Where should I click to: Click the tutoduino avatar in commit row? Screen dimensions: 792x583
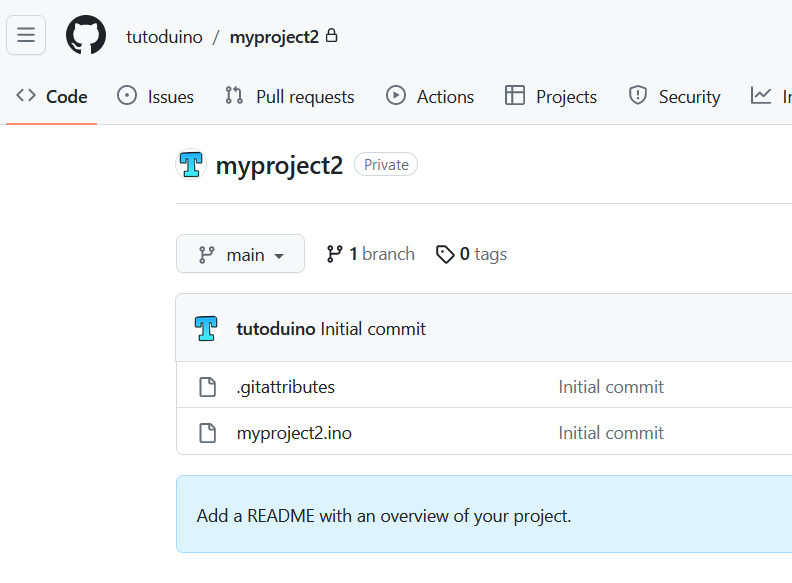tap(206, 328)
